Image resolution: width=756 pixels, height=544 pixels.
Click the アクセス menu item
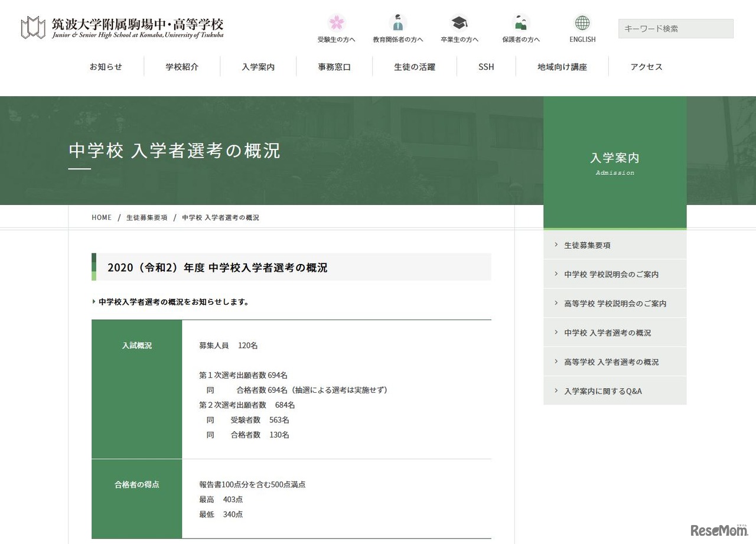(x=646, y=67)
